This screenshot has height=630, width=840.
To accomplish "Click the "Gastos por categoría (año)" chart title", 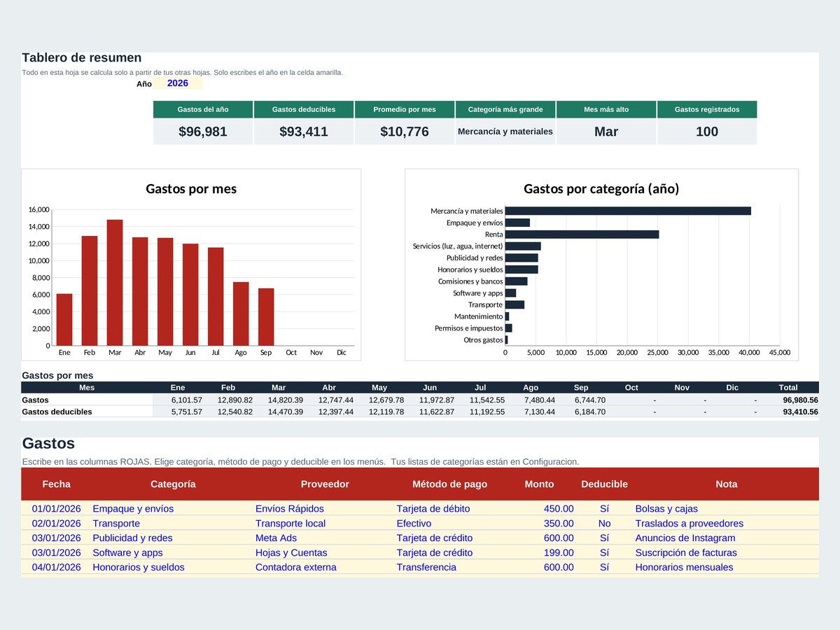I will coord(601,189).
